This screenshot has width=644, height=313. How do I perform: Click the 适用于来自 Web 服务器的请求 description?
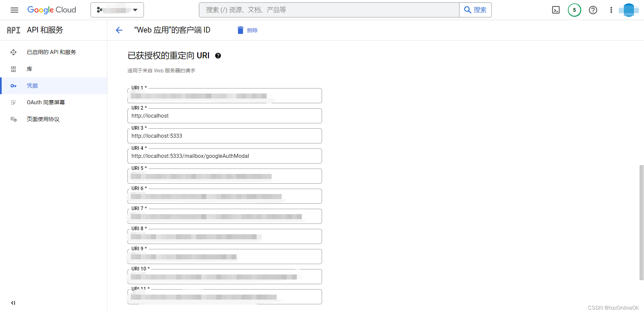(161, 71)
